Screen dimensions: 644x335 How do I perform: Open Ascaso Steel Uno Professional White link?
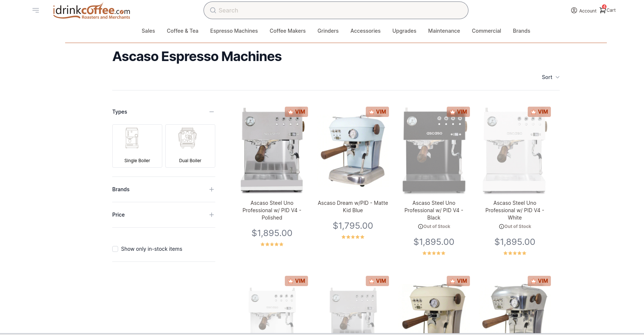[x=515, y=210]
